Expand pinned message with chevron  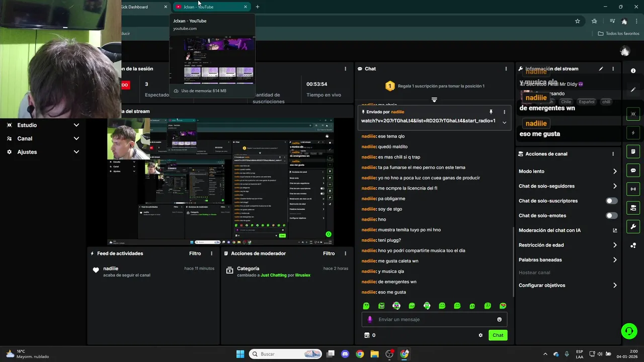pos(504,123)
